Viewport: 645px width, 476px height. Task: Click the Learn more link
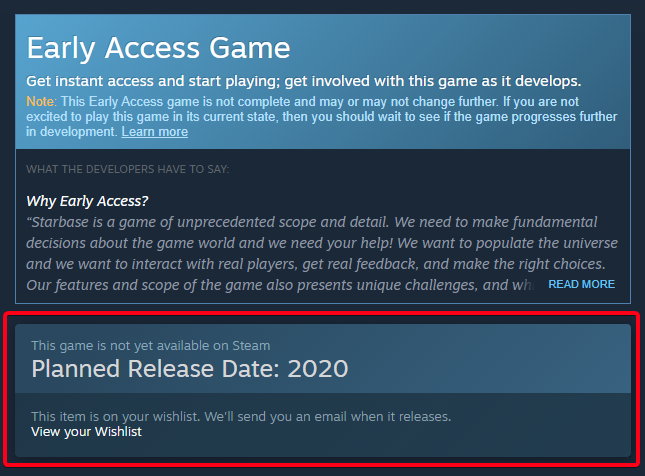point(154,131)
